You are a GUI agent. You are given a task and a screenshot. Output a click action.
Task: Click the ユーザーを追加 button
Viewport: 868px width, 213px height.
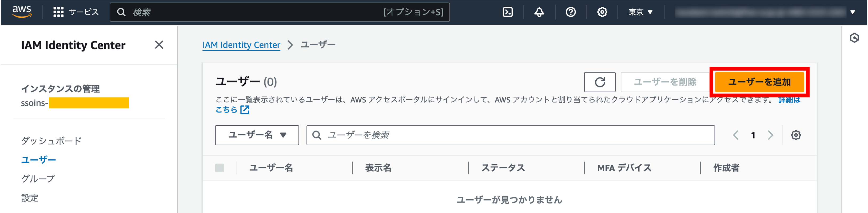click(x=759, y=82)
